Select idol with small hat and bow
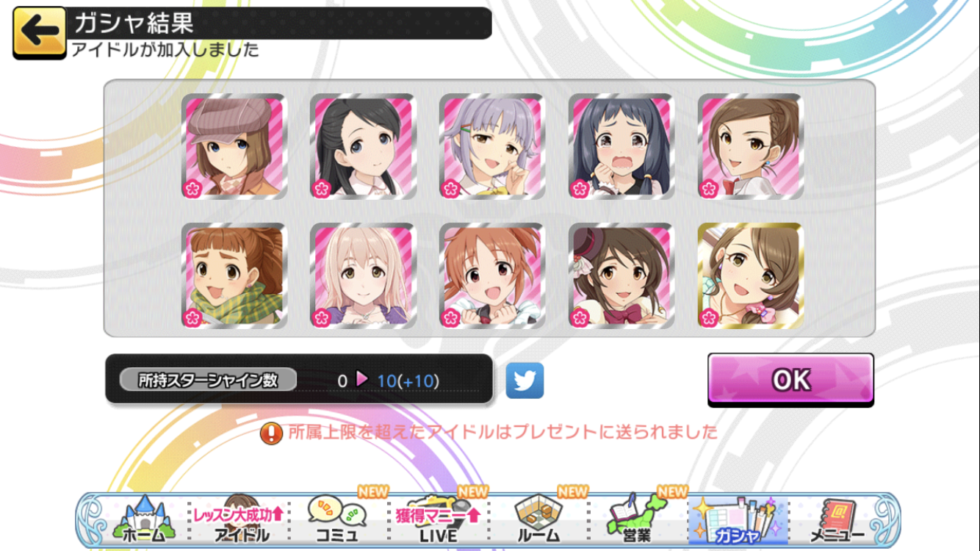The width and height of the screenshot is (980, 551). point(621,275)
